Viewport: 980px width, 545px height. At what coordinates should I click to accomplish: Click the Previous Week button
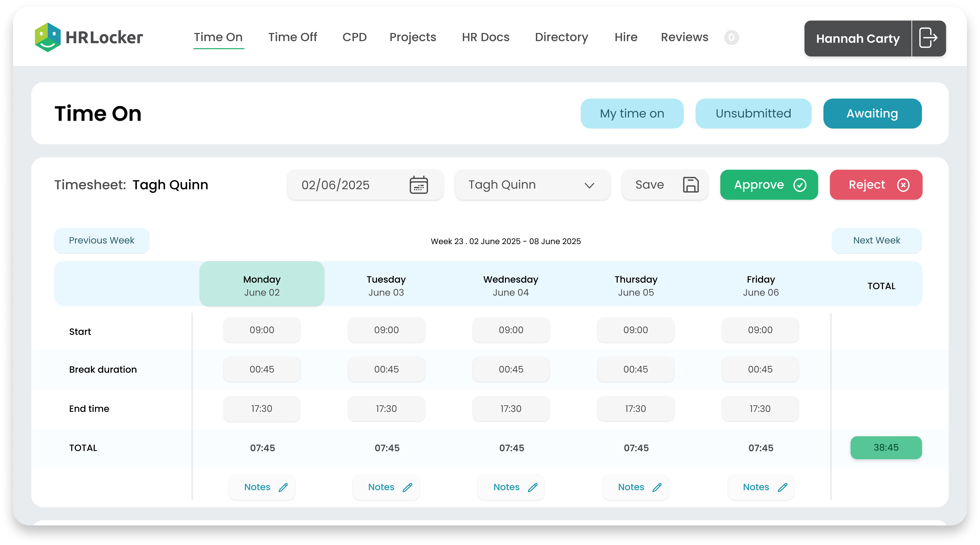pos(102,241)
